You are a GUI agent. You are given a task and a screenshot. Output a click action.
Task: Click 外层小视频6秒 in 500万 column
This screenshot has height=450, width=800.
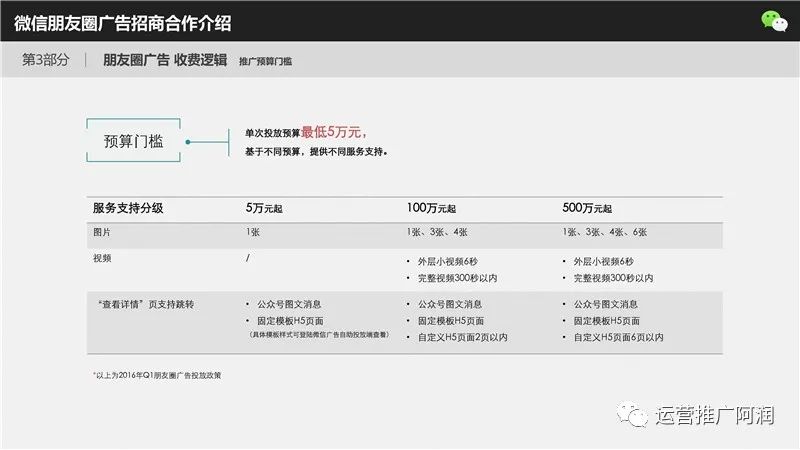coord(603,261)
